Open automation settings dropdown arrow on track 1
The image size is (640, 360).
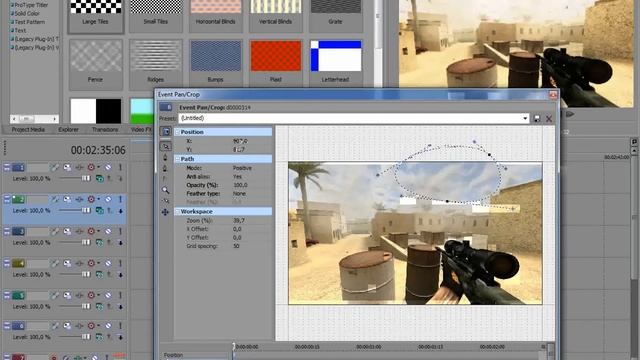pyautogui.click(x=98, y=167)
